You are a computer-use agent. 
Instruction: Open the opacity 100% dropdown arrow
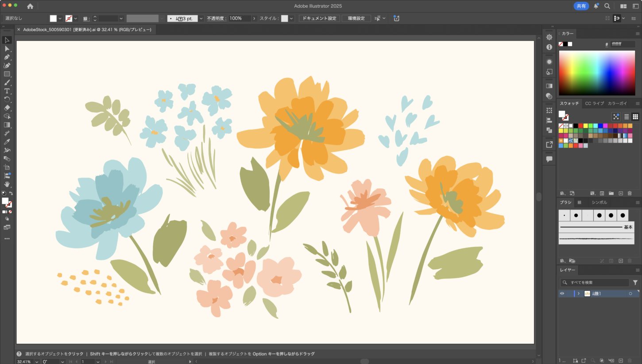click(254, 19)
